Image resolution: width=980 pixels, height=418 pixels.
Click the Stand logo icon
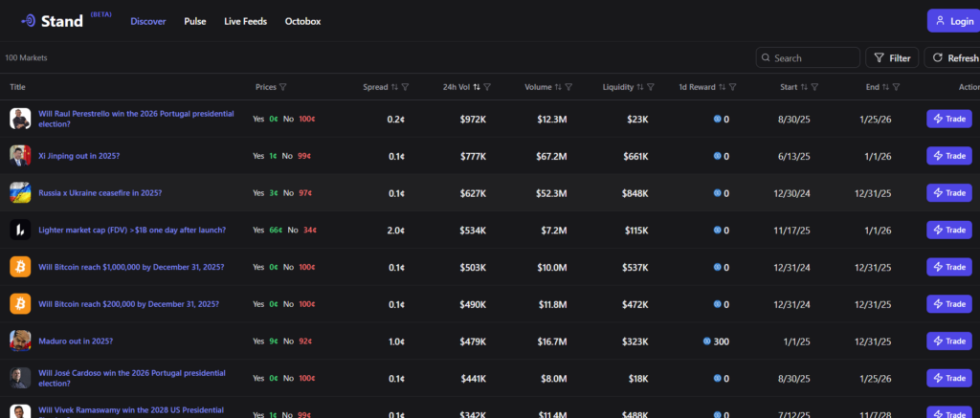[28, 21]
